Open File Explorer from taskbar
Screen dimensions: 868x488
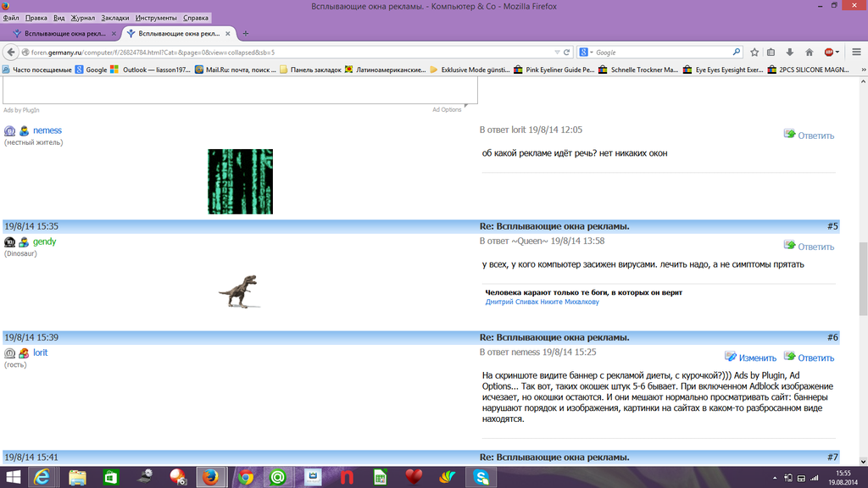pyautogui.click(x=77, y=477)
